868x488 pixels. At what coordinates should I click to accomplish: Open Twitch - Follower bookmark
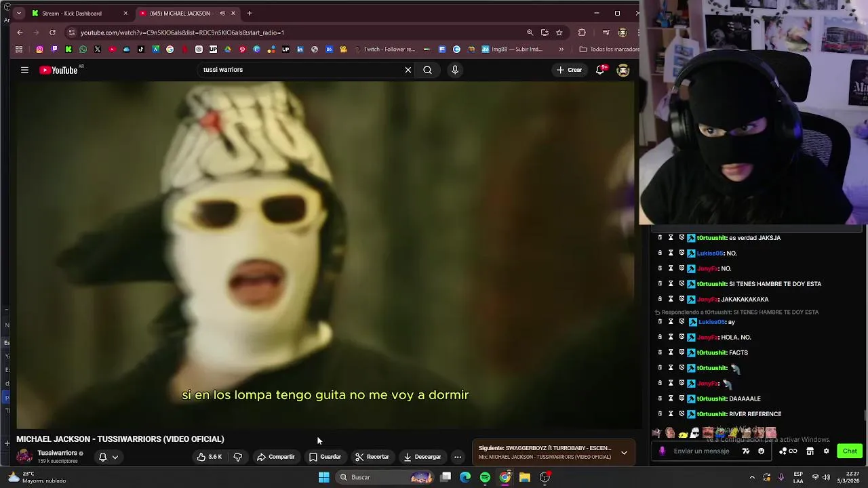coord(384,49)
